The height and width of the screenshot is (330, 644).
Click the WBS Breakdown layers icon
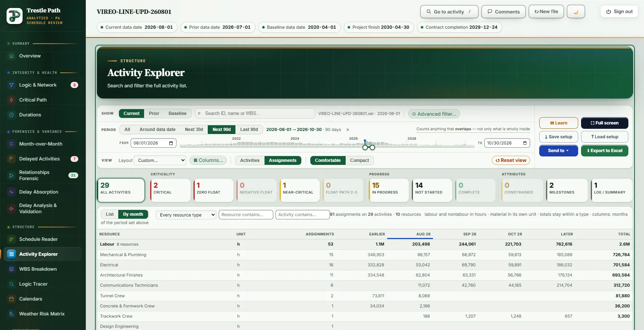(x=11, y=269)
